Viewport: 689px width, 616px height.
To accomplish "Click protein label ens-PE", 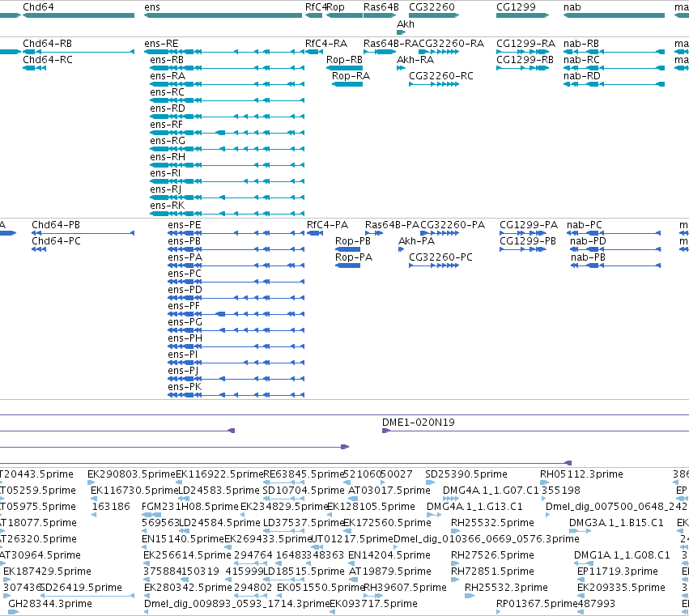I will 185,225.
